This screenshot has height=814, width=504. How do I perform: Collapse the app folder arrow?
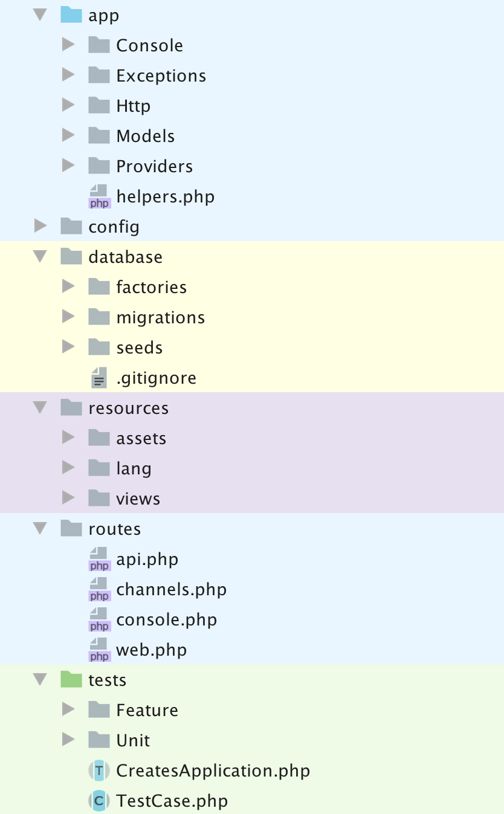click(40, 15)
